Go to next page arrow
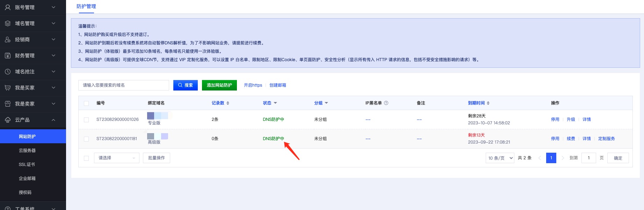Image resolution: width=644 pixels, height=210 pixels. [563, 158]
